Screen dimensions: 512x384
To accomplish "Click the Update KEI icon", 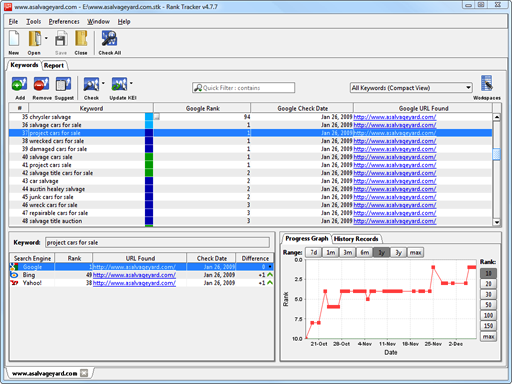I will point(119,84).
